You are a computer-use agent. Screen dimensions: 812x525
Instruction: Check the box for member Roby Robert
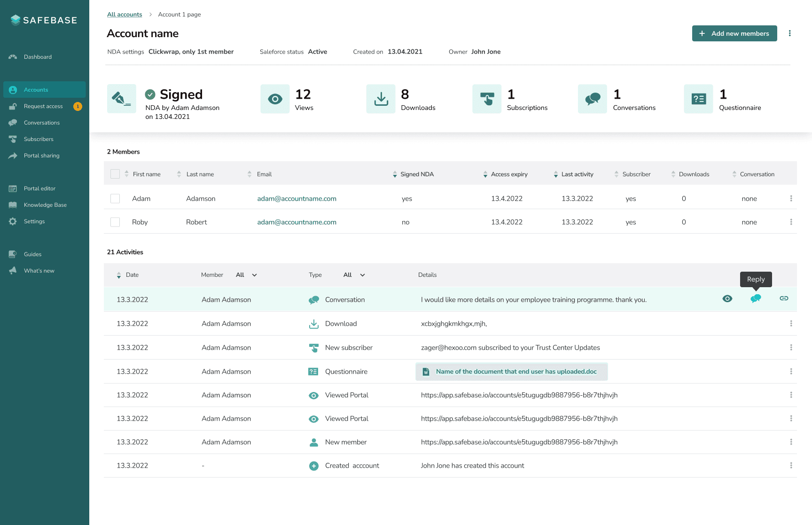pyautogui.click(x=115, y=222)
